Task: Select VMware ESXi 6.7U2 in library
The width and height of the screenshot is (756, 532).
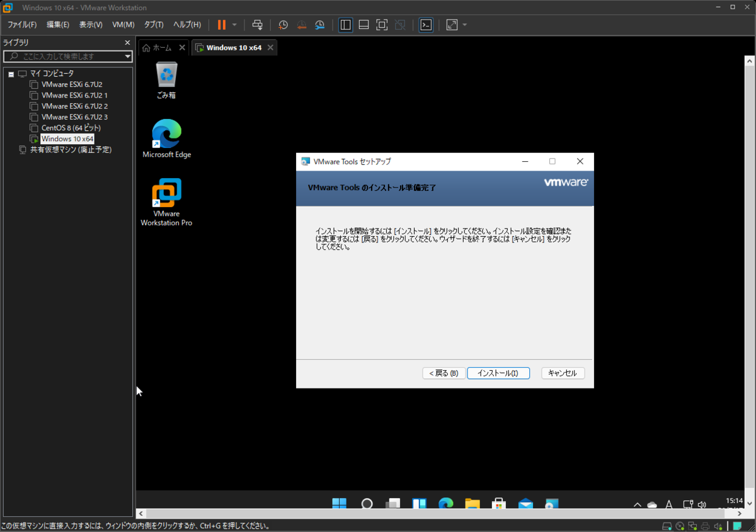Action: (x=72, y=84)
